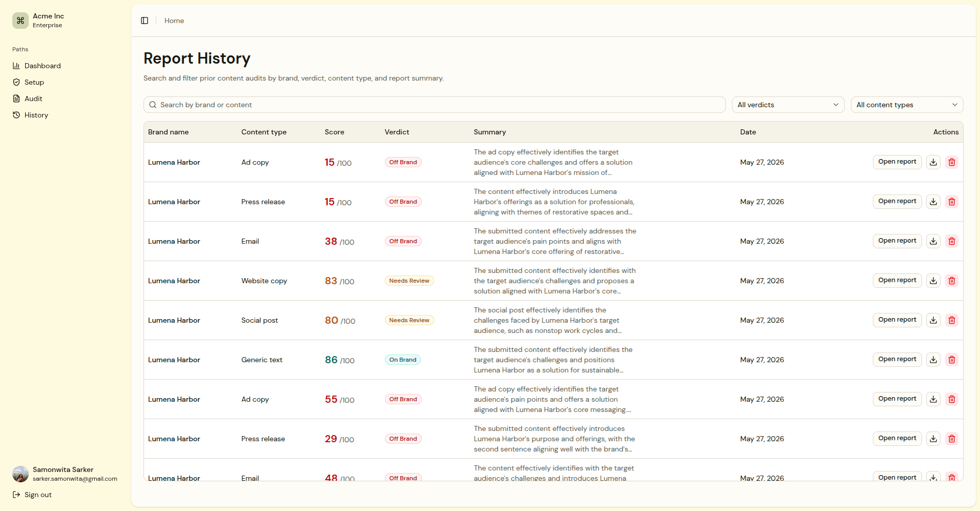Image resolution: width=980 pixels, height=511 pixels.
Task: Download the score 15 Press release report
Action: point(933,202)
